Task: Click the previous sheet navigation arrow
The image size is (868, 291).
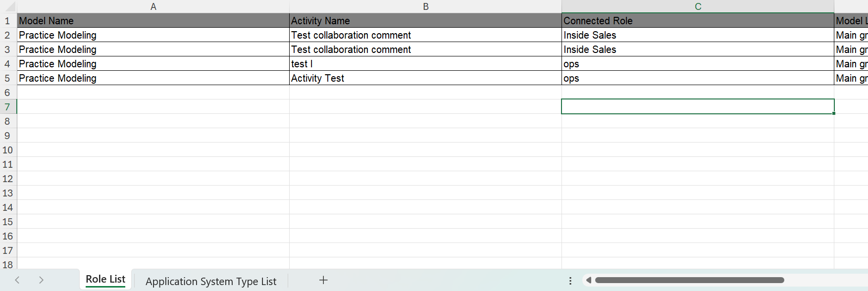Action: (x=17, y=280)
